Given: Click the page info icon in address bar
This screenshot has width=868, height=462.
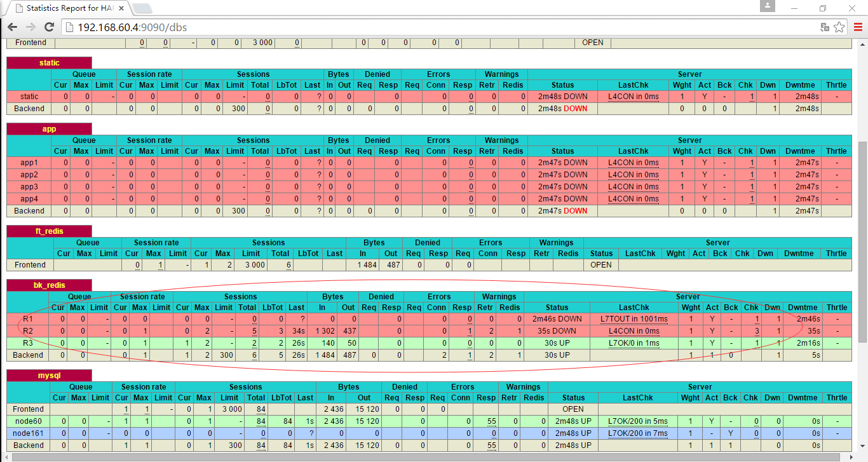Looking at the screenshot, I should click(70, 27).
